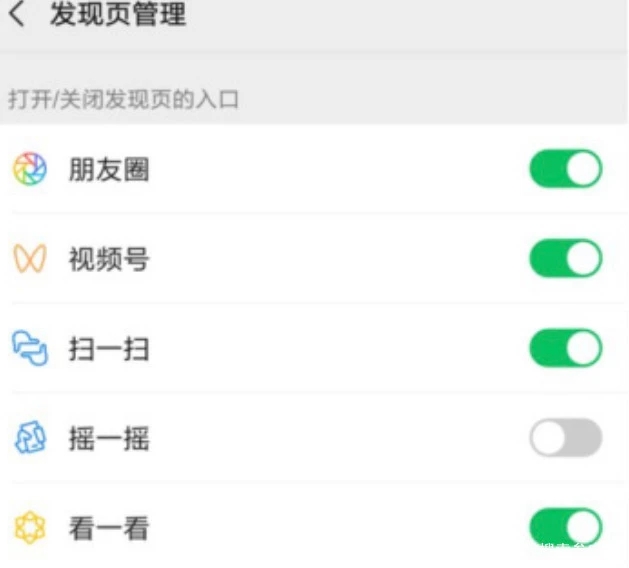
Task: Switch off the 扫一扫 toggle
Action: (x=565, y=349)
